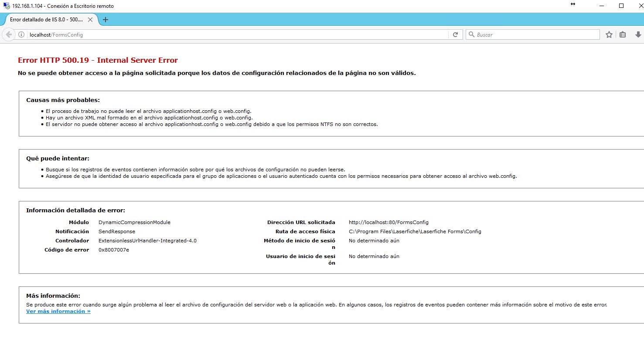
Task: Show bookmarks list icon in the toolbar
Action: point(623,35)
